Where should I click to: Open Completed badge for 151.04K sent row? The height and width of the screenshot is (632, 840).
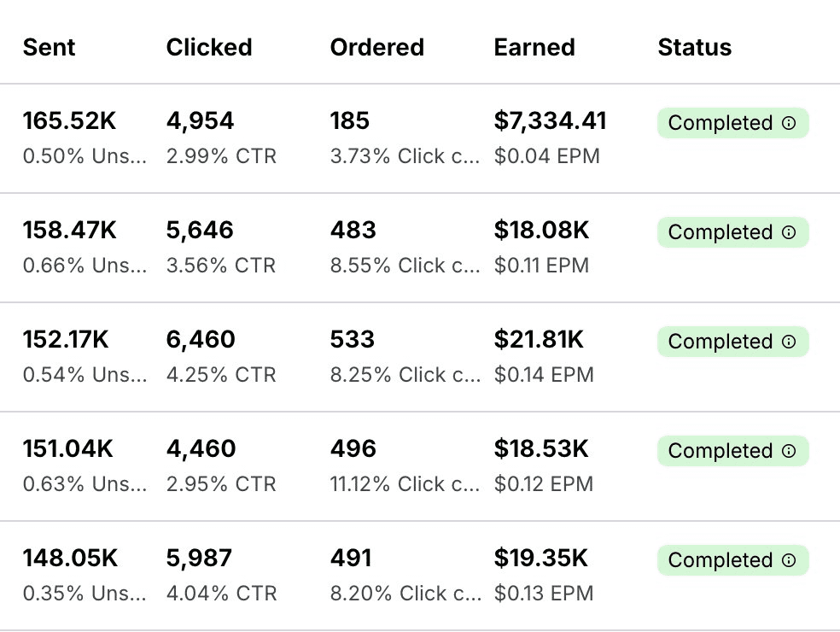[732, 451]
